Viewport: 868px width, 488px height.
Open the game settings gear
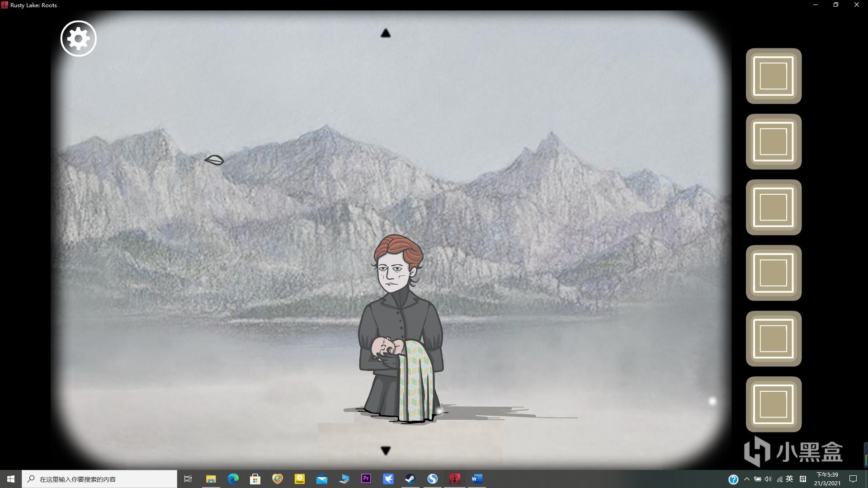78,38
